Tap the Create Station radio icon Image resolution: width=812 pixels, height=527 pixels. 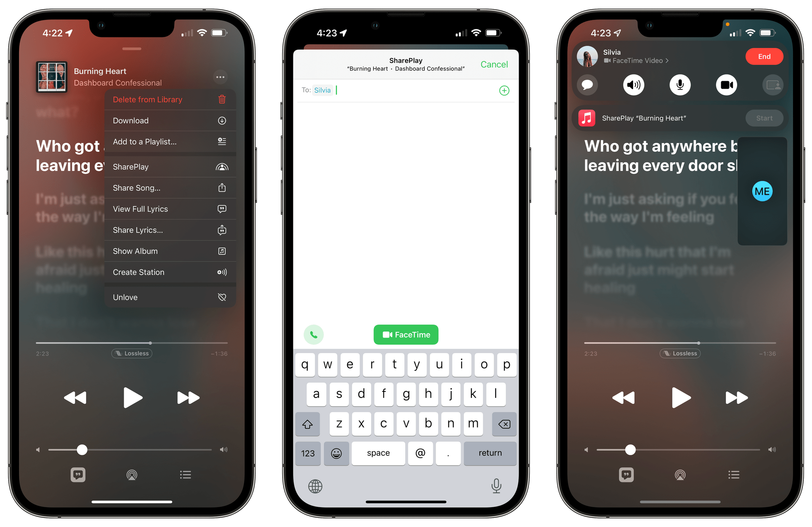coord(221,271)
